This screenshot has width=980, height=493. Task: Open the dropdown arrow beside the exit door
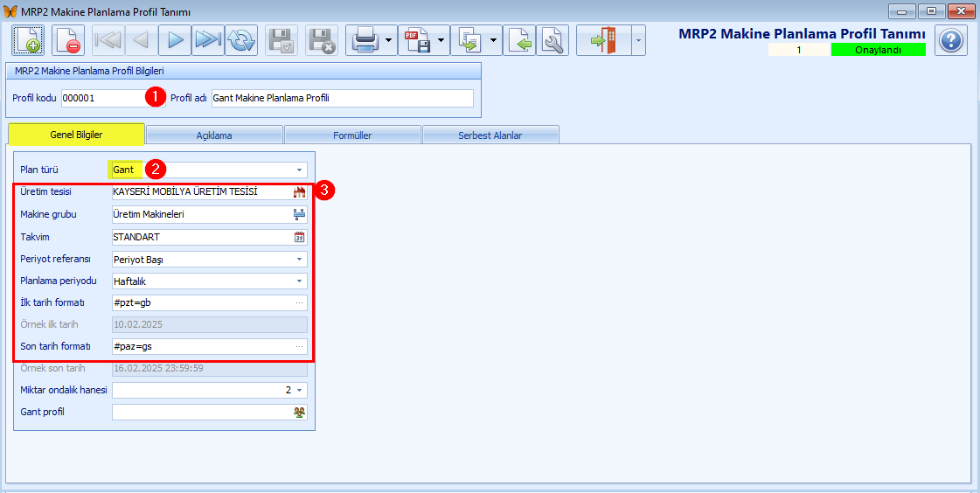tap(638, 40)
